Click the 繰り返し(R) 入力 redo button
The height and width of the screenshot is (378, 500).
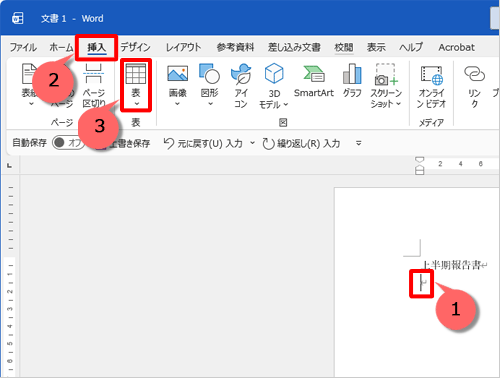point(301,144)
